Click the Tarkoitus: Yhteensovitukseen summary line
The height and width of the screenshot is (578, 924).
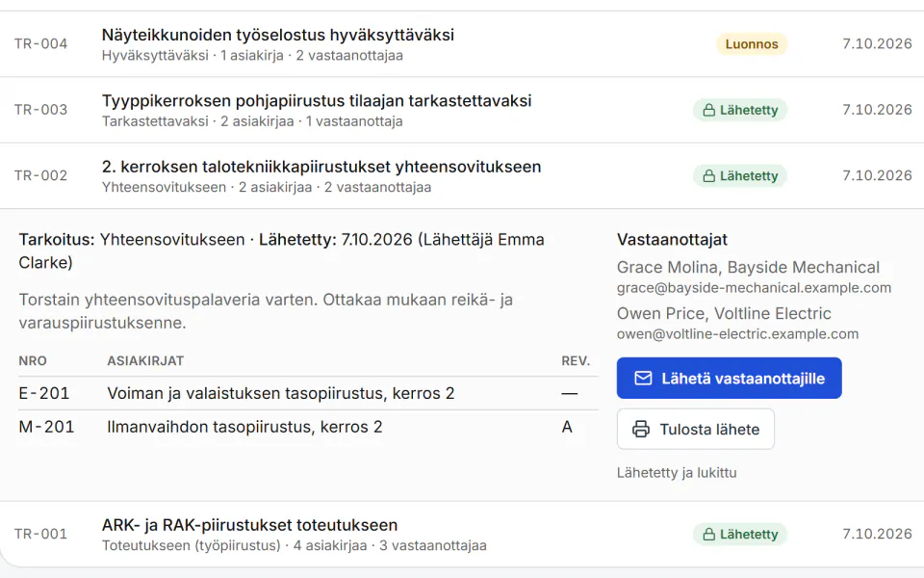[x=281, y=250]
